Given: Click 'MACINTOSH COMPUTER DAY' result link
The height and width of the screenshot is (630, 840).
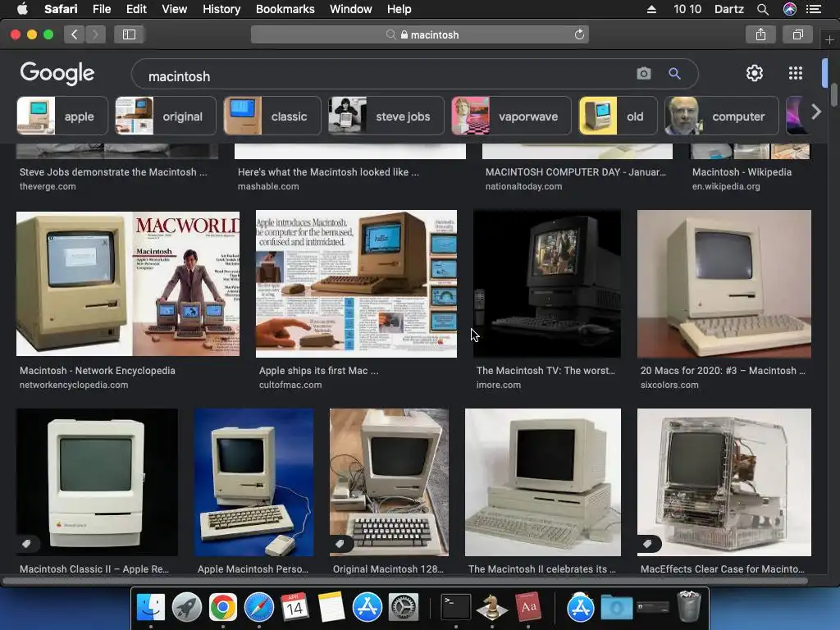Looking at the screenshot, I should [x=575, y=172].
